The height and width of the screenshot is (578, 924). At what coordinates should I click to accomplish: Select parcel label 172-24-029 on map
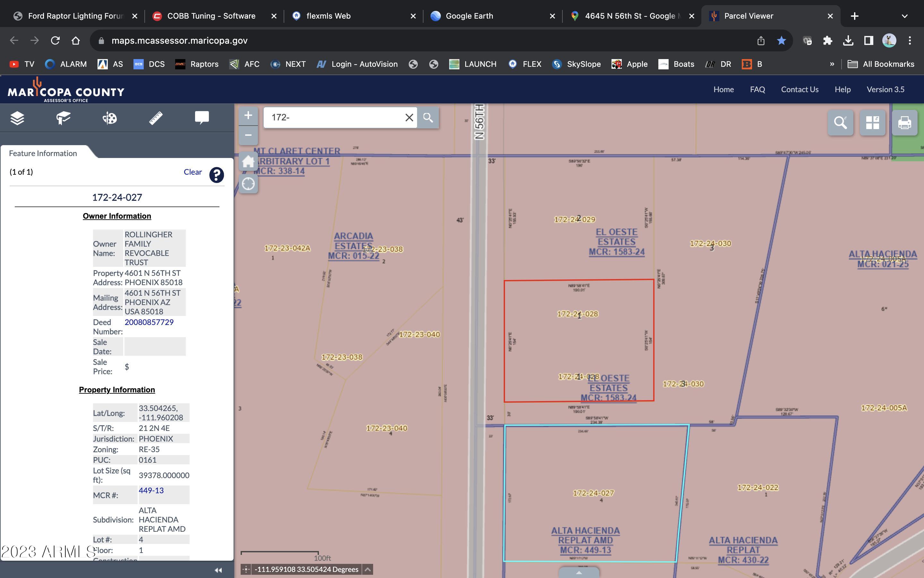click(574, 219)
